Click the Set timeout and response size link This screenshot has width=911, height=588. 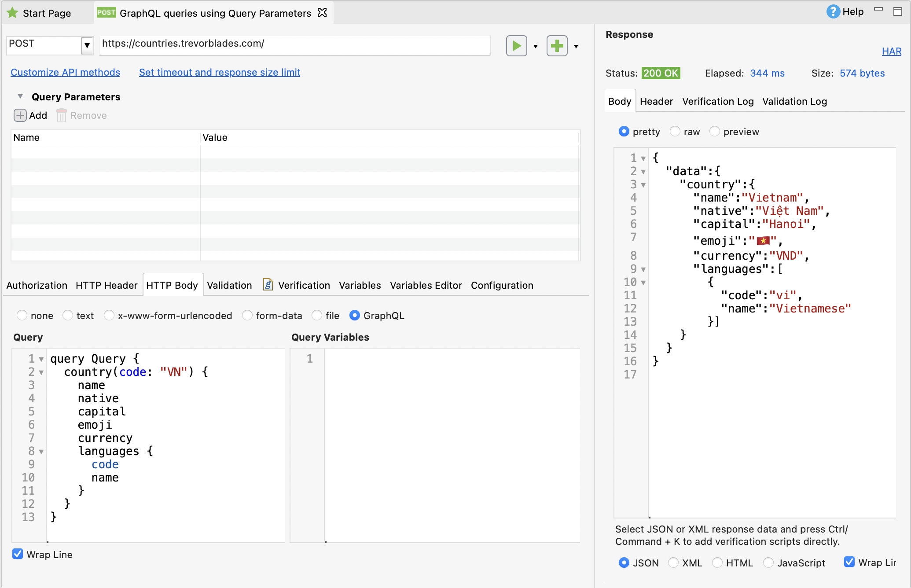click(220, 72)
